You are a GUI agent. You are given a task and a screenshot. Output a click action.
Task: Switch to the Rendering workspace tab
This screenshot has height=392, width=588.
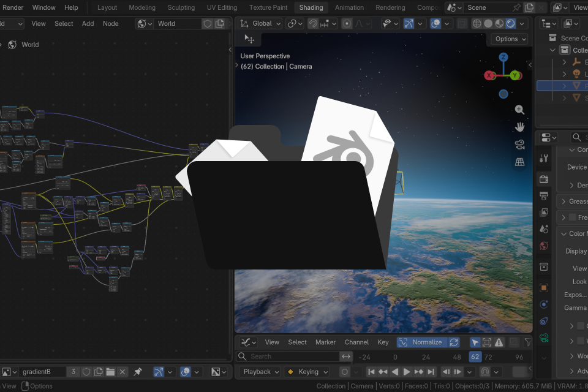pos(390,7)
